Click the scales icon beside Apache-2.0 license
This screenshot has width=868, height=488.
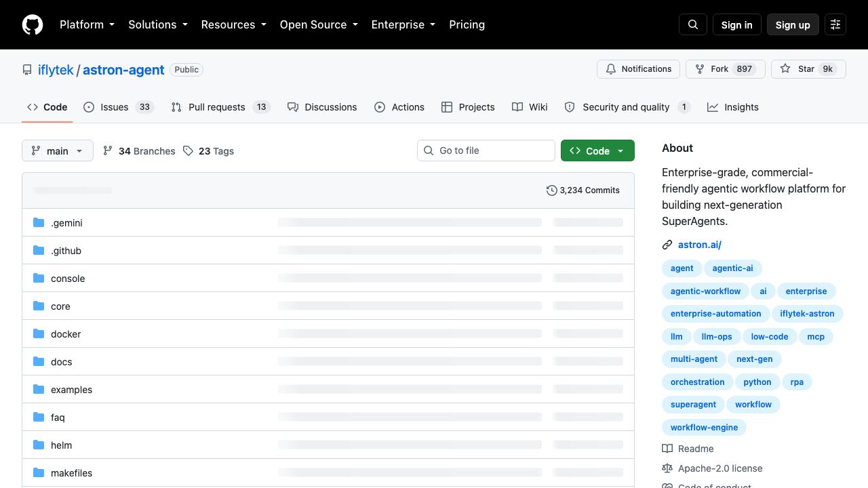click(667, 468)
